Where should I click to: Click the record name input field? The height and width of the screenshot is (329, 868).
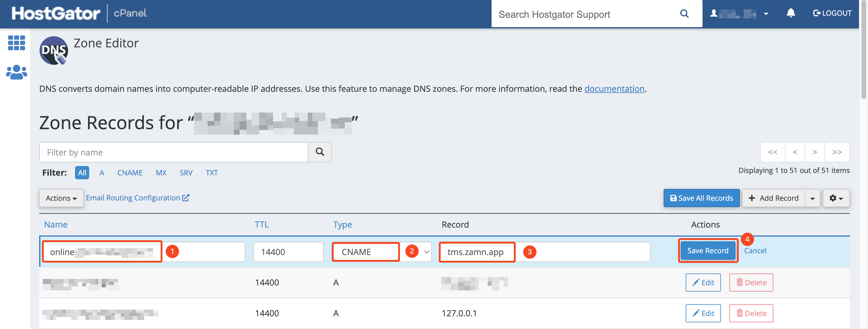pos(144,252)
